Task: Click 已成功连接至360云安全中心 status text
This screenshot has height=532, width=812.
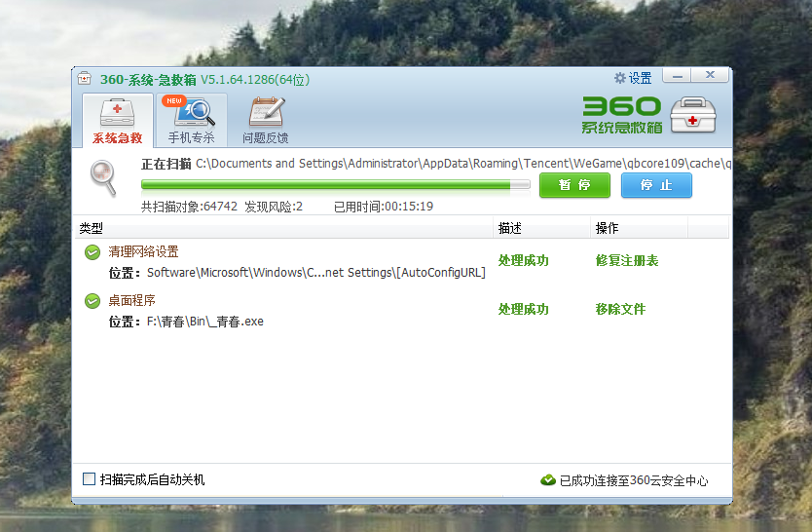Action: tap(634, 480)
